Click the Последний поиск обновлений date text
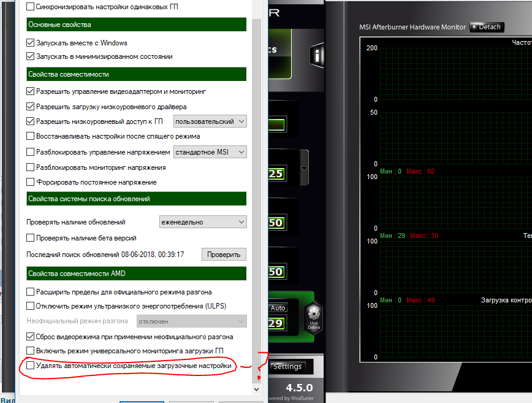The height and width of the screenshot is (403, 532). (x=105, y=255)
